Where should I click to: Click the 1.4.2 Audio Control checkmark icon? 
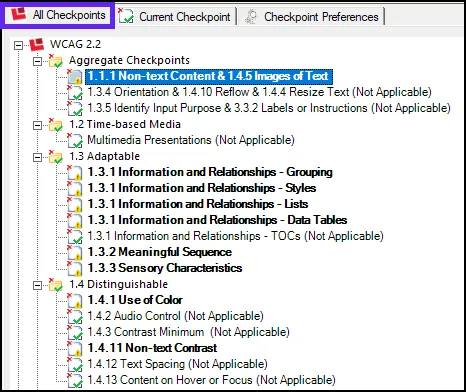click(x=75, y=316)
